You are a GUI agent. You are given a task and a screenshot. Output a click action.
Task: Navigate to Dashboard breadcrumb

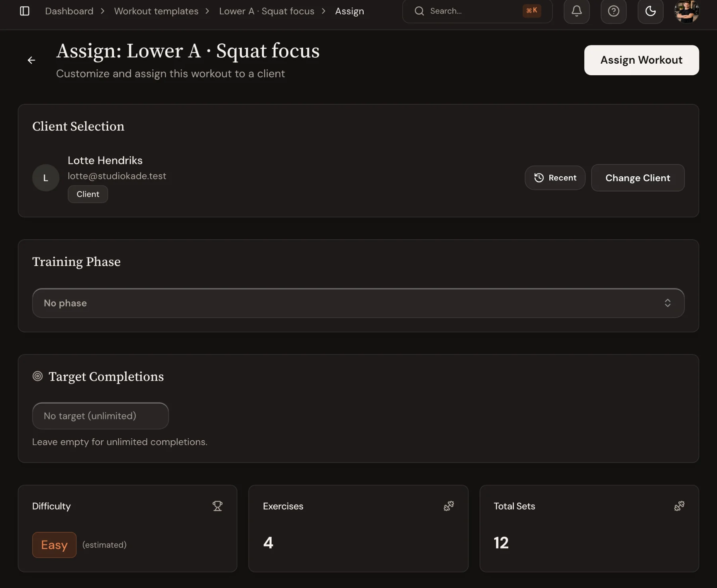[x=69, y=11]
